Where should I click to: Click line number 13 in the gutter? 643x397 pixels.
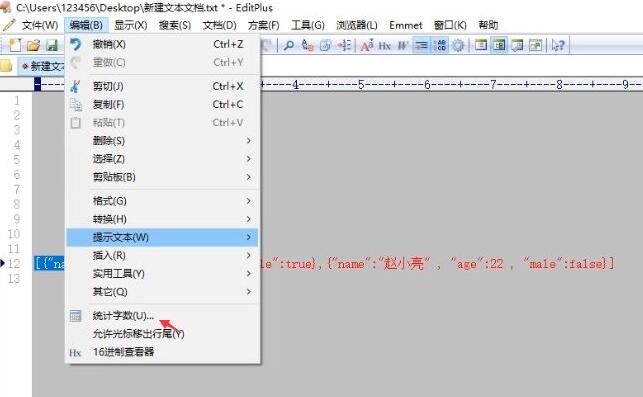tap(14, 278)
